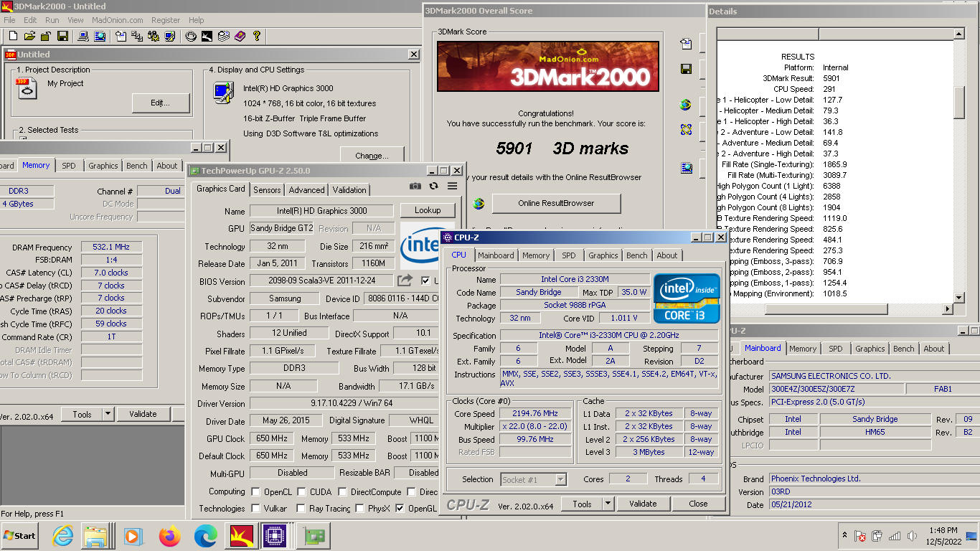Switch to the Sensors tab in GPU-Z
Screen dimensions: 980x551
[267, 190]
